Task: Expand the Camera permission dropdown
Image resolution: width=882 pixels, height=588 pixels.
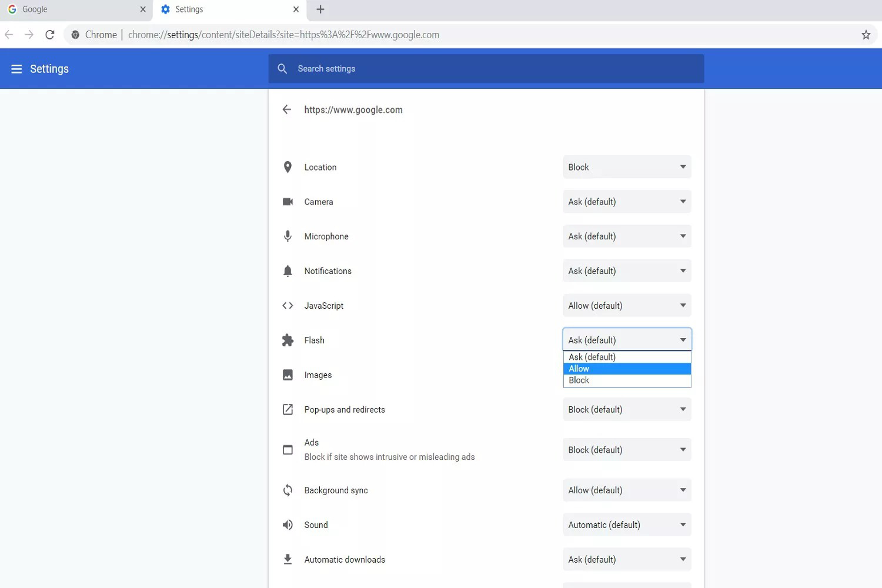Action: coord(627,202)
